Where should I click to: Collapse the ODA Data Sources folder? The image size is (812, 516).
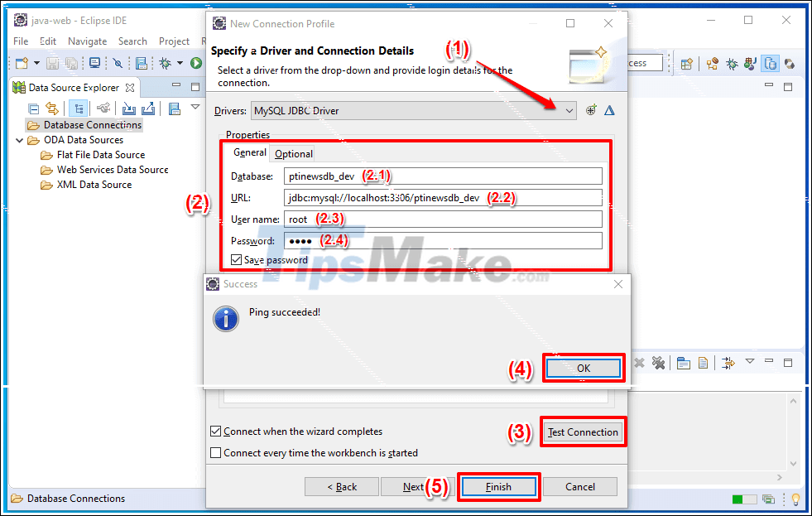(18, 140)
